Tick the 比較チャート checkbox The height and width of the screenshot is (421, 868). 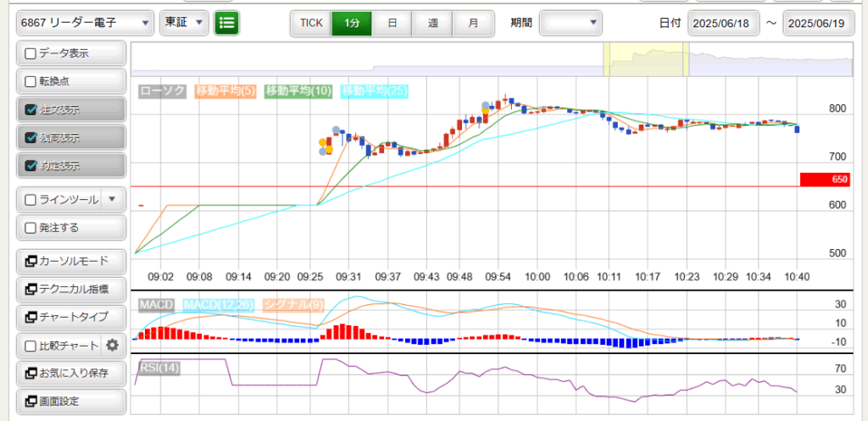[31, 346]
